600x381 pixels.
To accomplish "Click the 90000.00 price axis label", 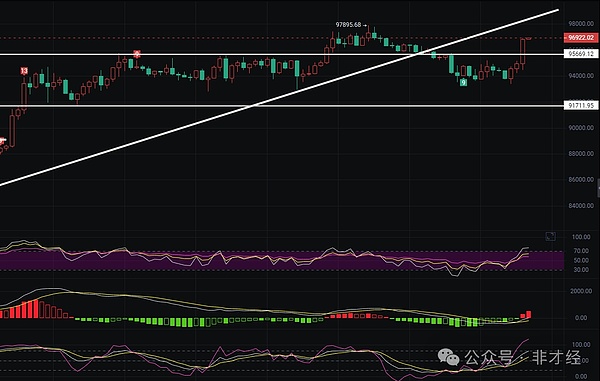I will pos(581,128).
